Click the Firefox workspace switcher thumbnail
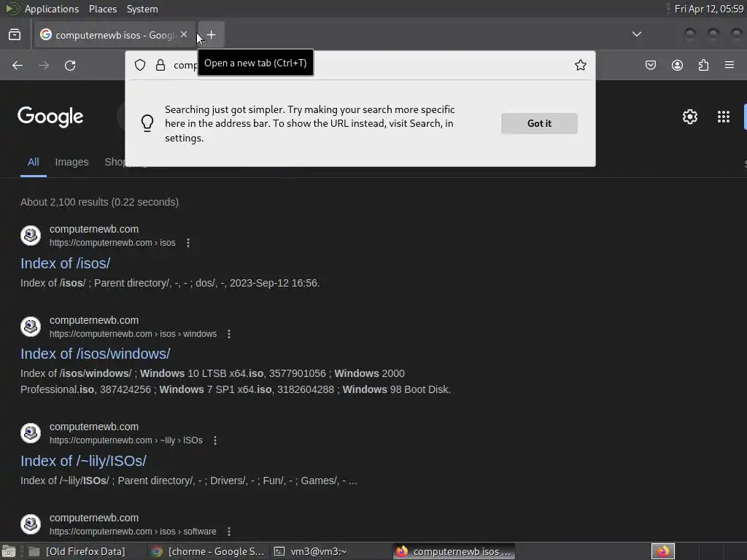 tap(663, 551)
